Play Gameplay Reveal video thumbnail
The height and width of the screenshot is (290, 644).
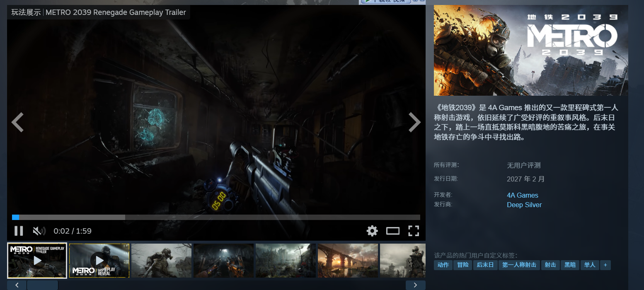pyautogui.click(x=99, y=260)
